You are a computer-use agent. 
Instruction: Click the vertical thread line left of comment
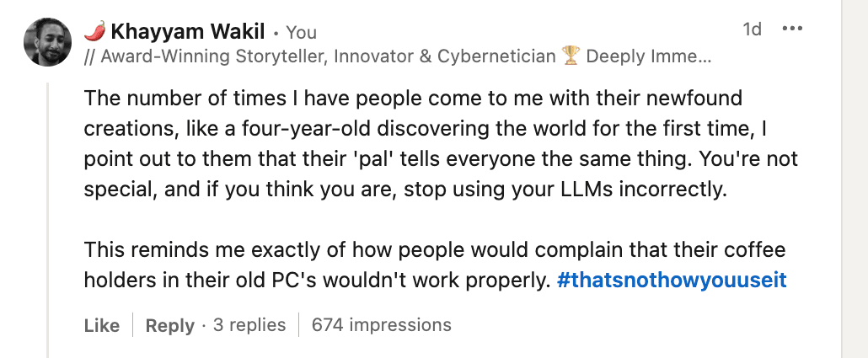pyautogui.click(x=48, y=219)
